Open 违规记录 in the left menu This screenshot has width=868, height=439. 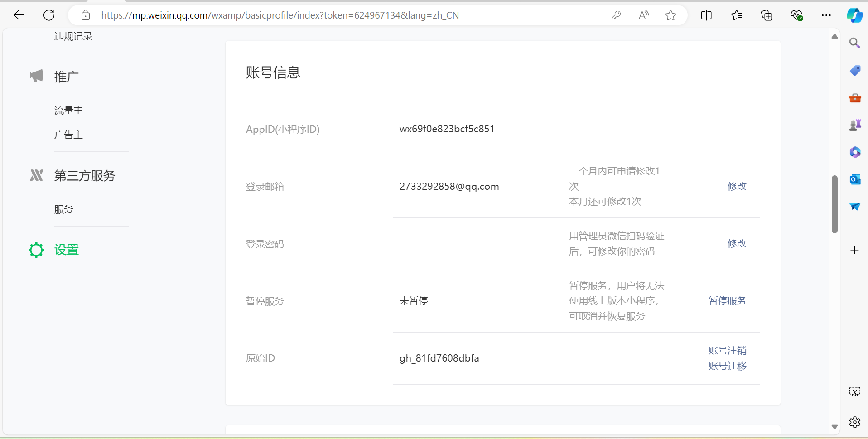pos(73,36)
